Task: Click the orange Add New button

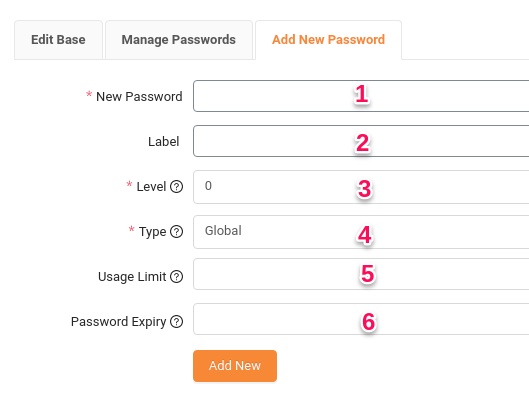Action: (235, 366)
